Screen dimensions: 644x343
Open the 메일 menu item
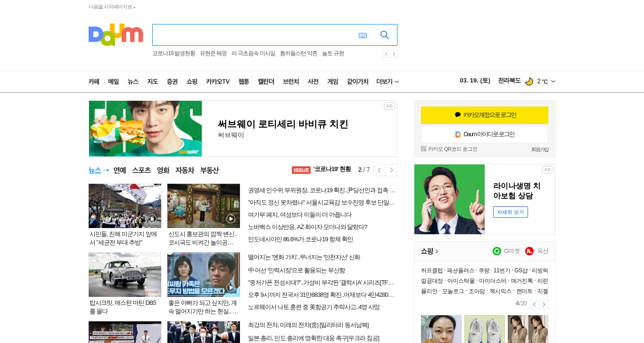point(114,82)
